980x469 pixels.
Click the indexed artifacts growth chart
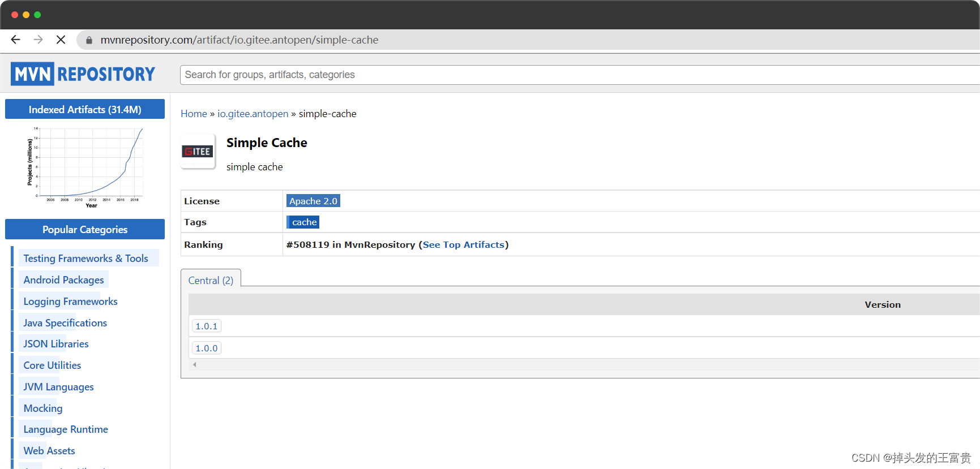pos(85,167)
